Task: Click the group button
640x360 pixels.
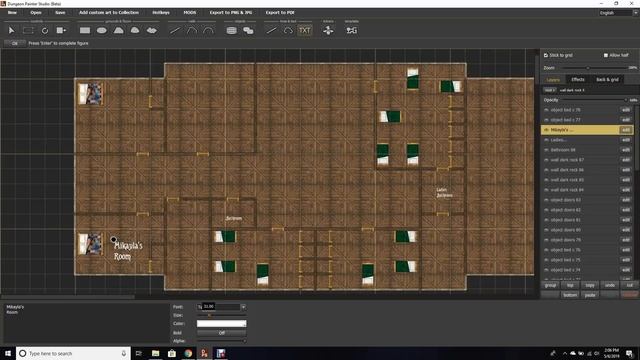Action: [550, 285]
